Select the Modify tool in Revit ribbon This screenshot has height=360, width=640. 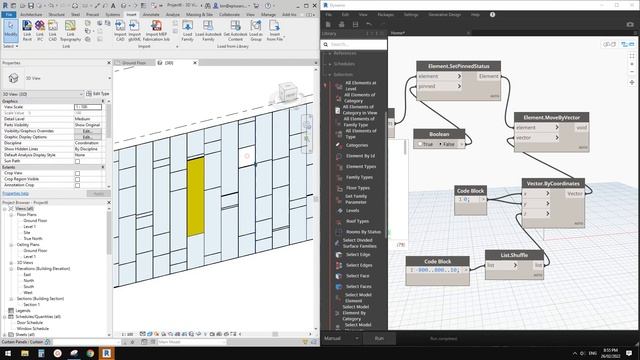point(11,31)
